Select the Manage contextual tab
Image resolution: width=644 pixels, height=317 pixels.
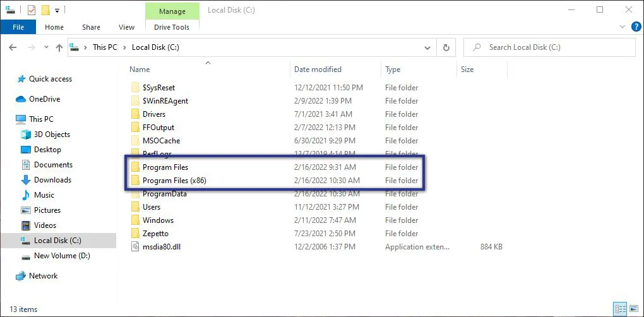click(172, 11)
